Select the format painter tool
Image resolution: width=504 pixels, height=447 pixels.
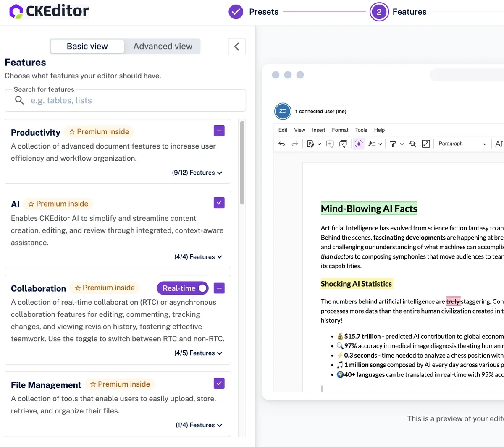(393, 144)
